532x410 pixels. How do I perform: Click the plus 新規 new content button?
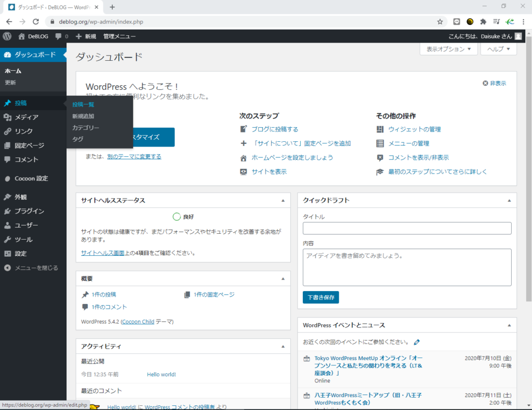(x=86, y=36)
